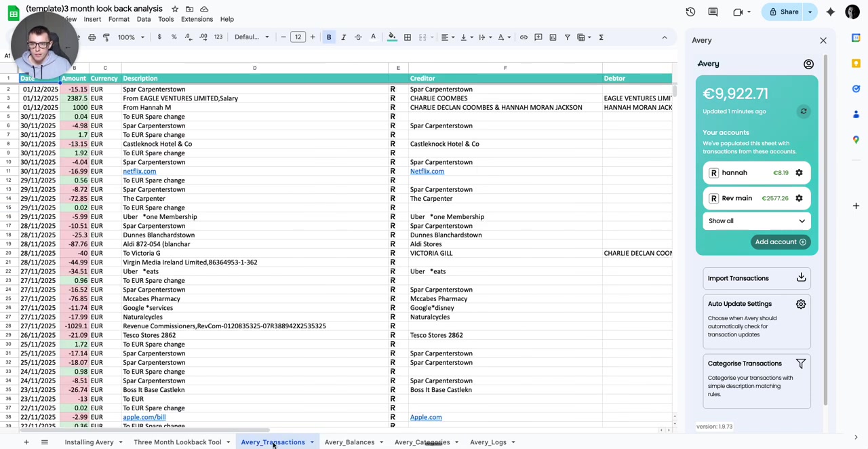
Task: Open Google Maps in the side panel
Action: [856, 140]
